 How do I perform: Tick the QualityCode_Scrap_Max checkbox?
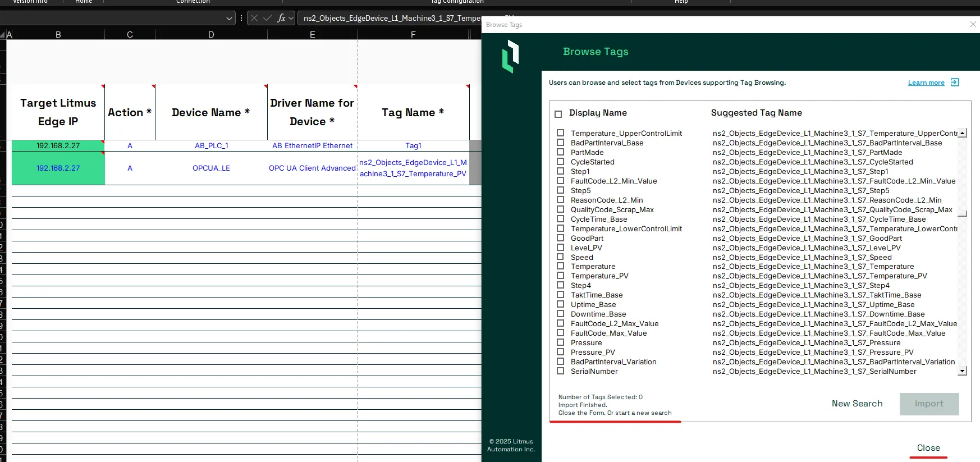pyautogui.click(x=560, y=209)
